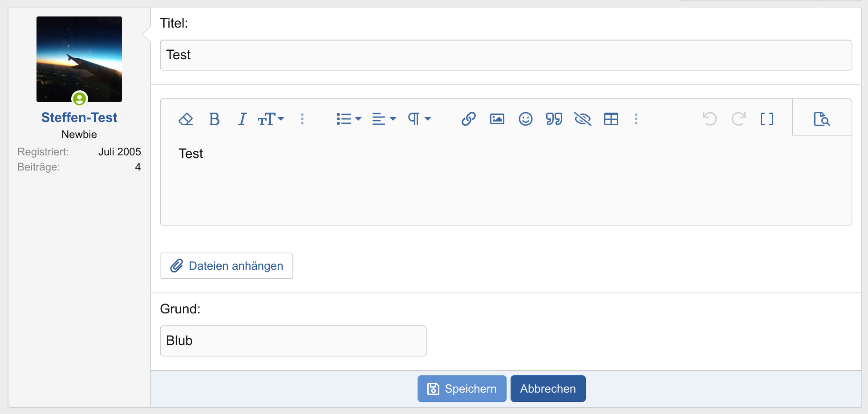
Task: Click the Dateien anhängen button
Action: pos(226,265)
